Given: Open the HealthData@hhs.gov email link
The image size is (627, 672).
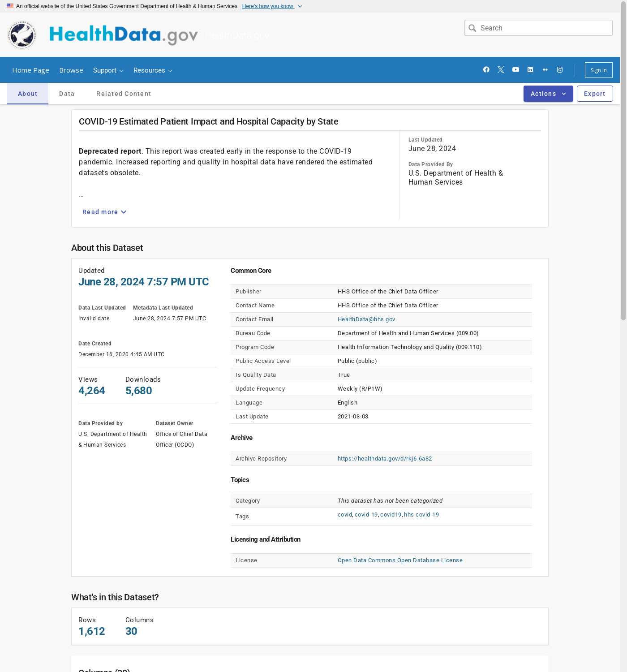Looking at the screenshot, I should coord(366,319).
